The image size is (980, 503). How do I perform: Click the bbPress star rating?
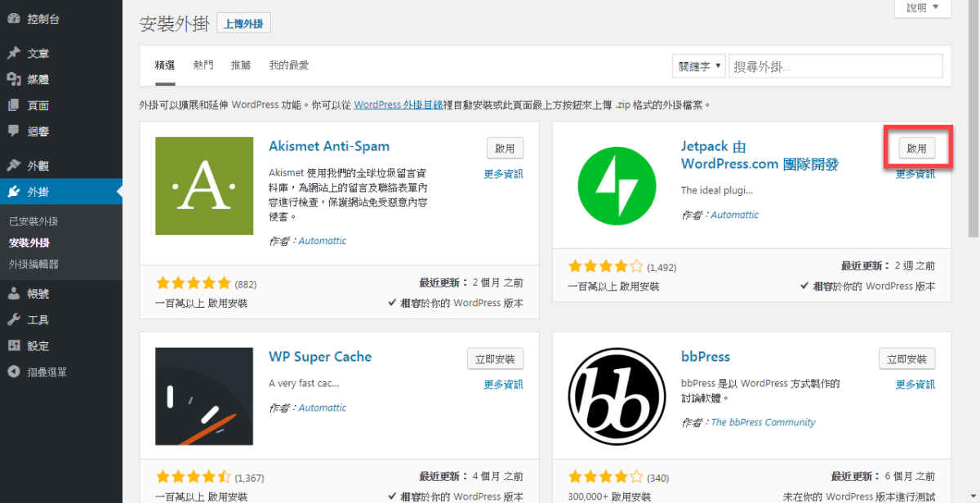point(606,477)
